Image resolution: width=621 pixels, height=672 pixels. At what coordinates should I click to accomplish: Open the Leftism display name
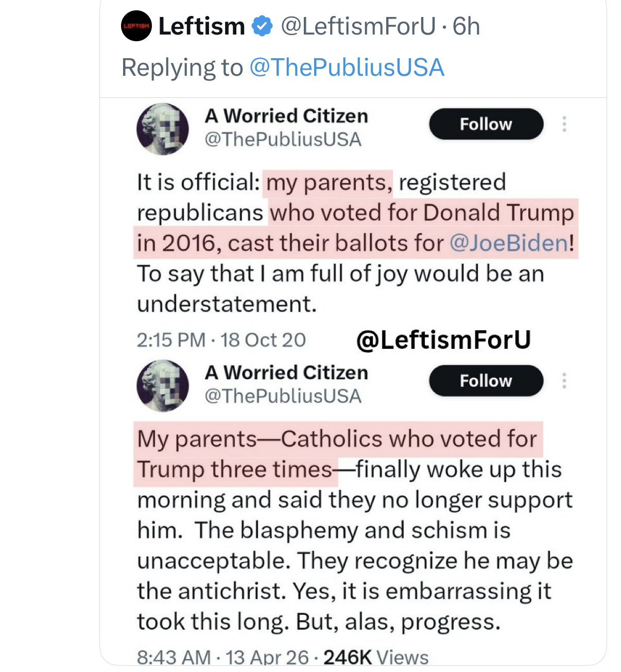coord(201,26)
